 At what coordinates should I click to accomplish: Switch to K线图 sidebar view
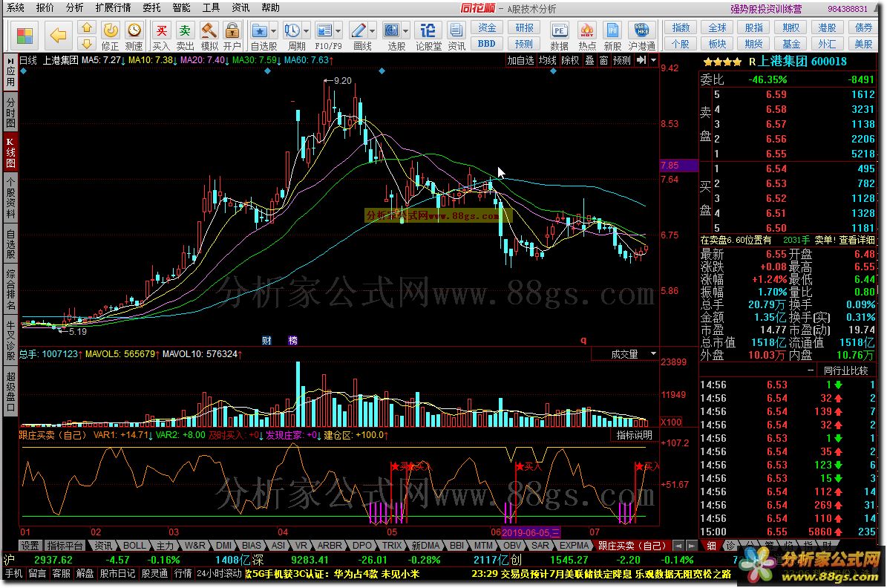click(x=10, y=151)
